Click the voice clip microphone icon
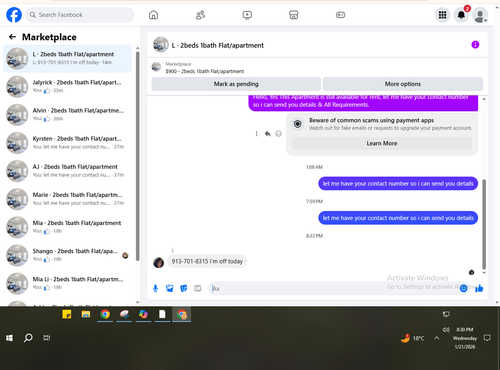Image resolution: width=500 pixels, height=370 pixels. point(155,288)
